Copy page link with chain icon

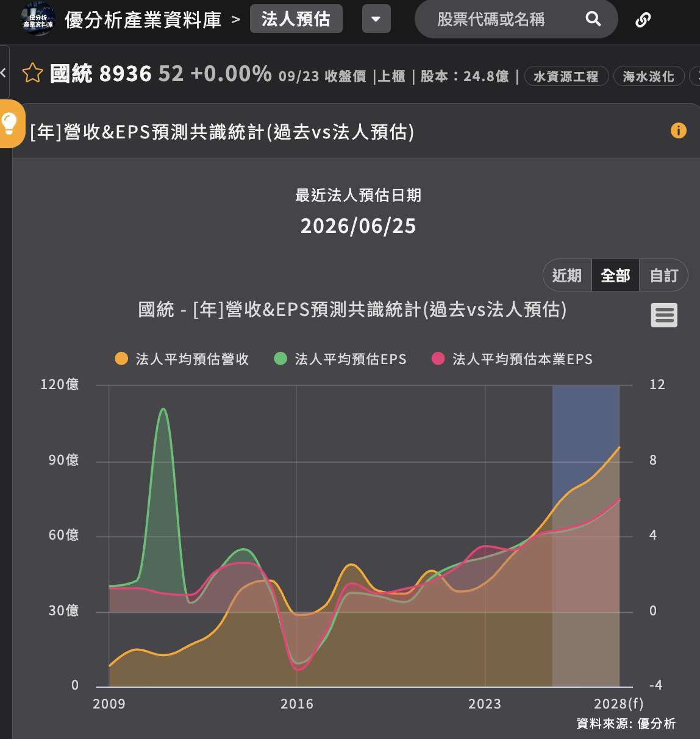point(643,20)
